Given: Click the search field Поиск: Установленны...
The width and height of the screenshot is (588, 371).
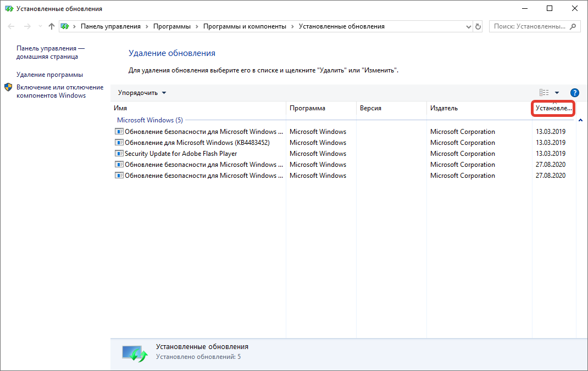Looking at the screenshot, I should 529,26.
